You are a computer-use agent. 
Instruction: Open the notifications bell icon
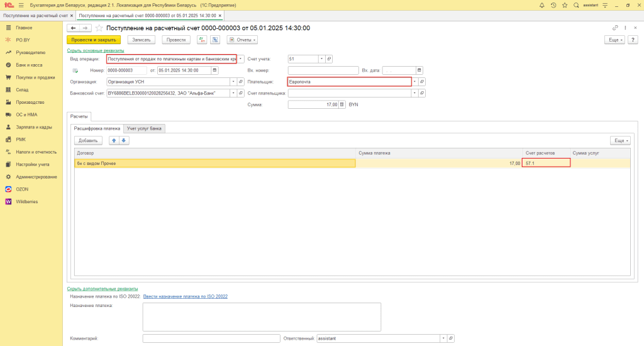point(541,4)
